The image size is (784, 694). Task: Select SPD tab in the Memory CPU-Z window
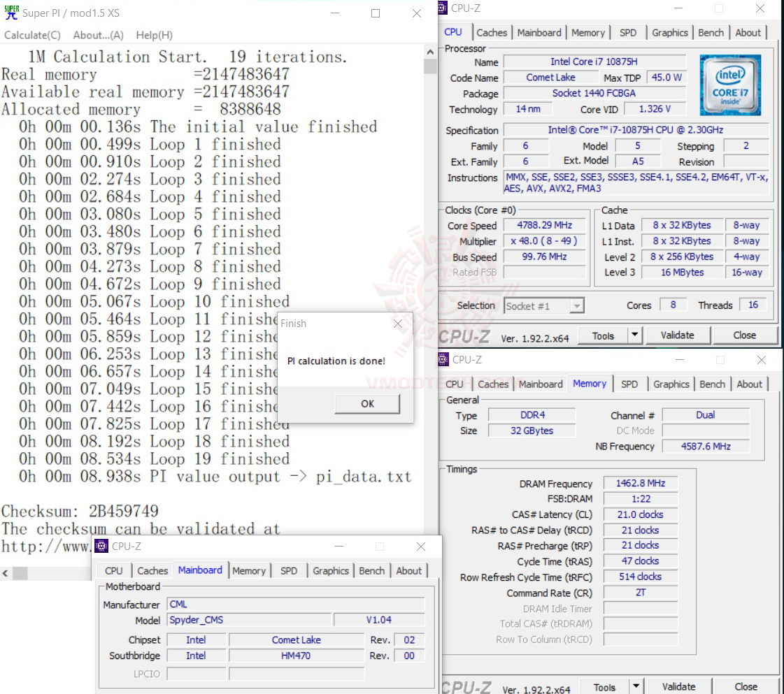pyautogui.click(x=629, y=384)
